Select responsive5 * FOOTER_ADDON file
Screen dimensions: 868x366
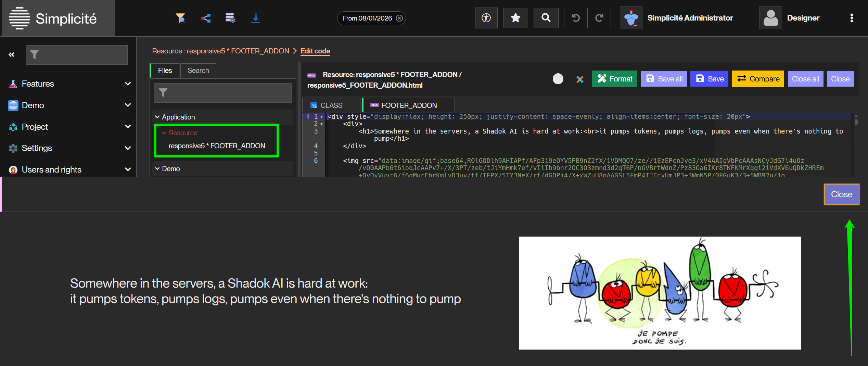click(217, 146)
